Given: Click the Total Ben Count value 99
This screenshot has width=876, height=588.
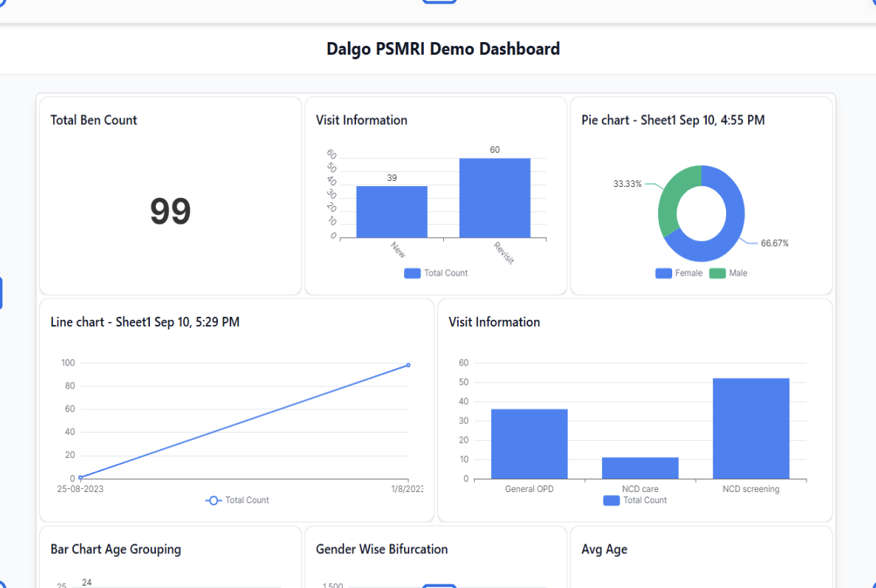Looking at the screenshot, I should pos(171,211).
